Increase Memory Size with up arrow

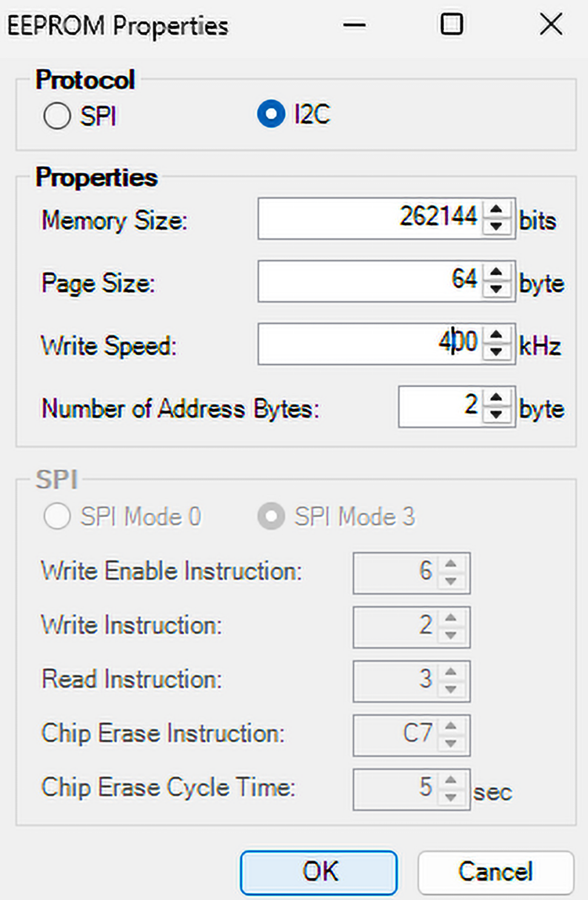496,210
